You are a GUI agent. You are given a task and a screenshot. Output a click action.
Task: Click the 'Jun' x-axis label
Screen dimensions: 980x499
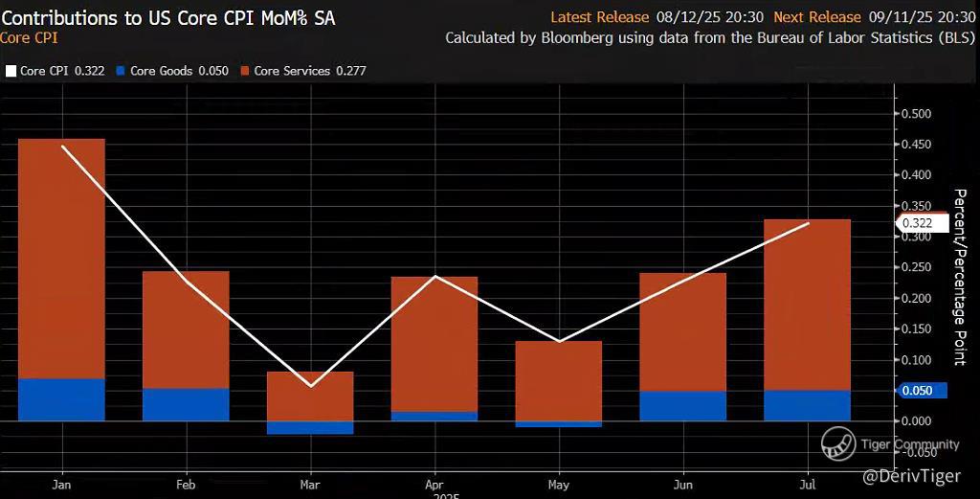tap(683, 485)
